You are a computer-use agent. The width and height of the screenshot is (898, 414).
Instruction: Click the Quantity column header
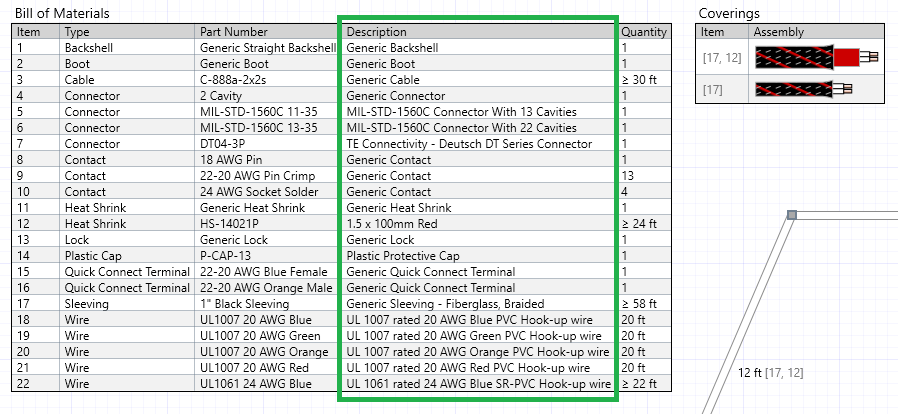(x=644, y=32)
